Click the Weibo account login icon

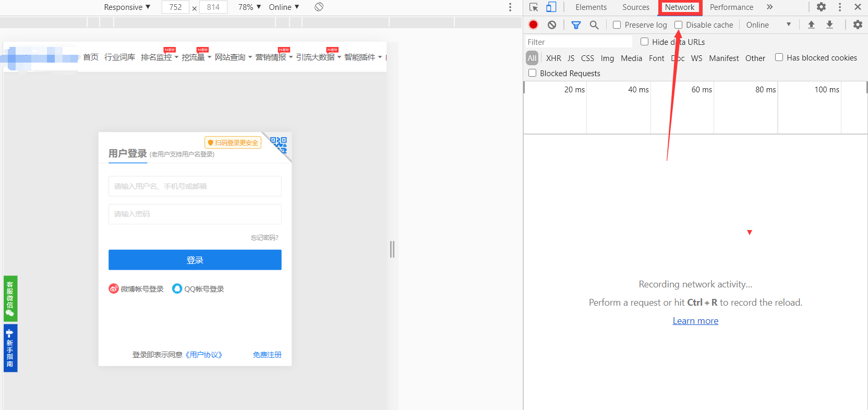pos(113,289)
